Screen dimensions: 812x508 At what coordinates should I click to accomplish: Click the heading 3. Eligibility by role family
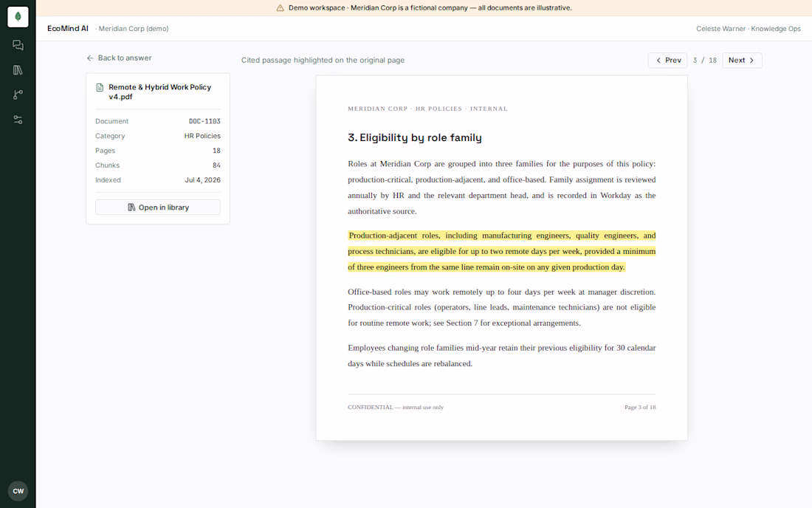click(x=415, y=137)
